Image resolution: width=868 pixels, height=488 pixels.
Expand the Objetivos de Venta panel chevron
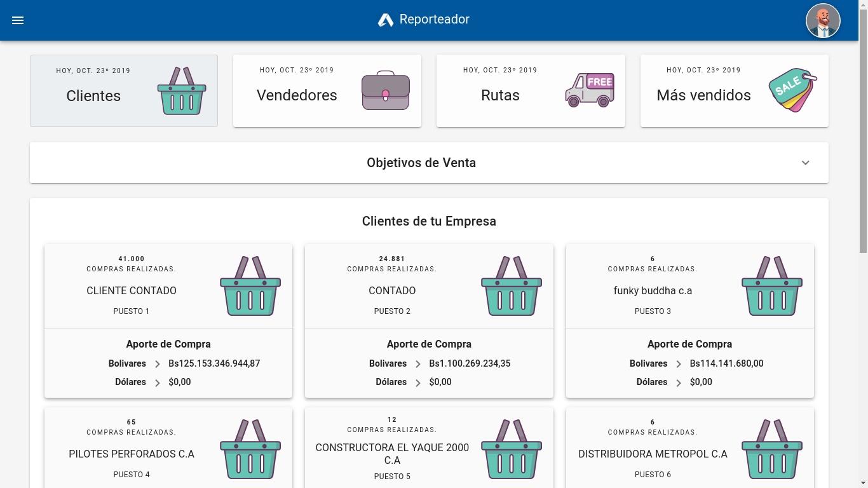click(806, 163)
